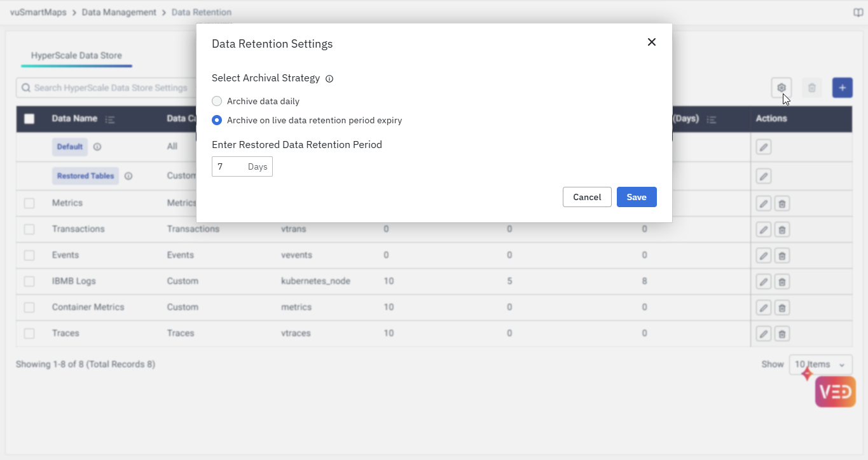Delete the Traces row
Image resolution: width=868 pixels, height=460 pixels.
pyautogui.click(x=782, y=334)
